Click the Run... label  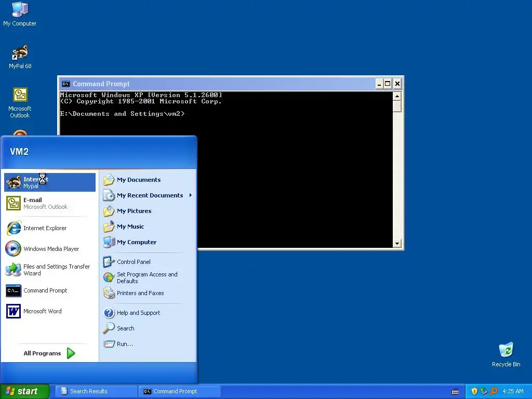click(125, 344)
